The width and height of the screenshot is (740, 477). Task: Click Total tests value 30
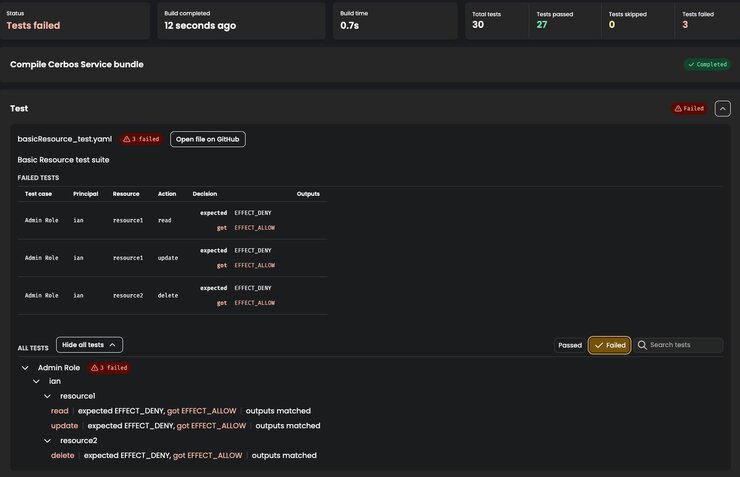pyautogui.click(x=478, y=25)
